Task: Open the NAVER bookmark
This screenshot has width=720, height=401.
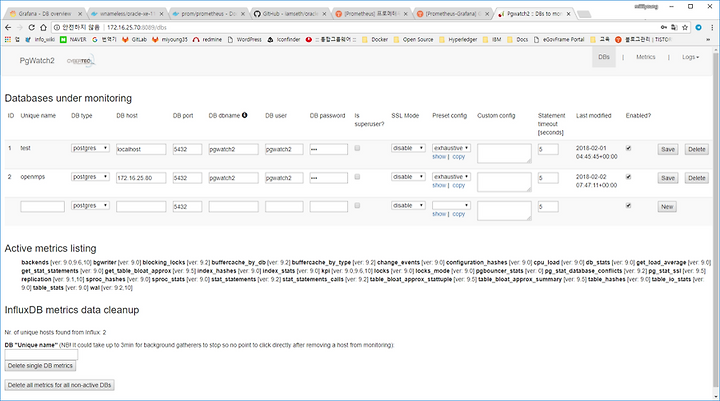Action: tap(73, 40)
